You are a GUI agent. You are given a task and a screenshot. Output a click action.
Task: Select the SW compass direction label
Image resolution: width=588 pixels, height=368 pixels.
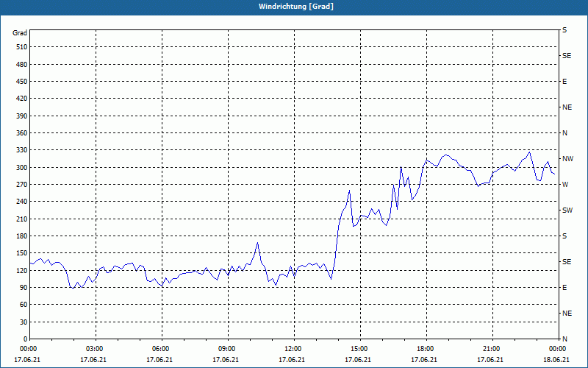pos(567,210)
